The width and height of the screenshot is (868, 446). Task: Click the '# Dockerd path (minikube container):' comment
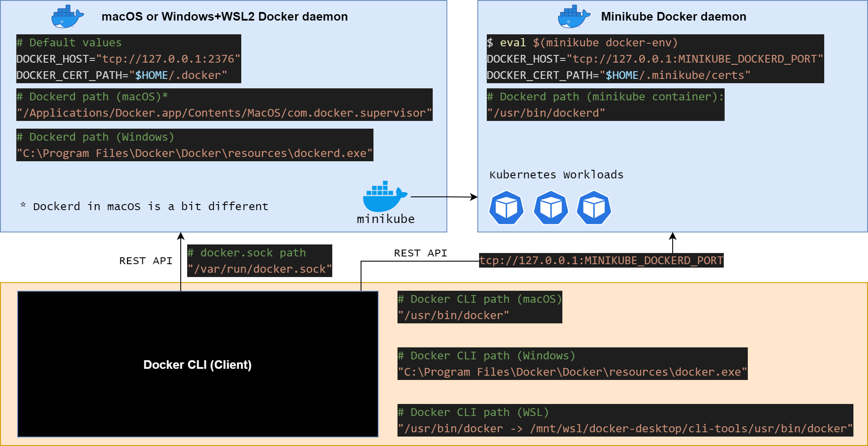(605, 96)
